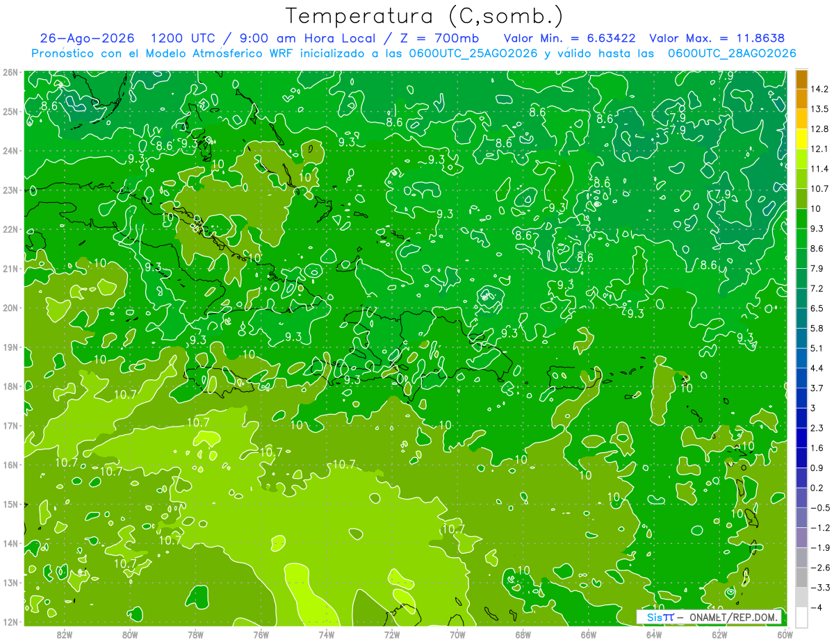Click the 82W longitude axis label
834x644 pixels.
pos(65,634)
